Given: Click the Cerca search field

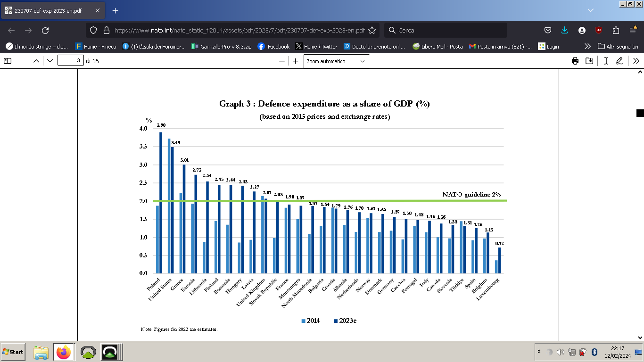Looking at the screenshot, I should tap(446, 30).
